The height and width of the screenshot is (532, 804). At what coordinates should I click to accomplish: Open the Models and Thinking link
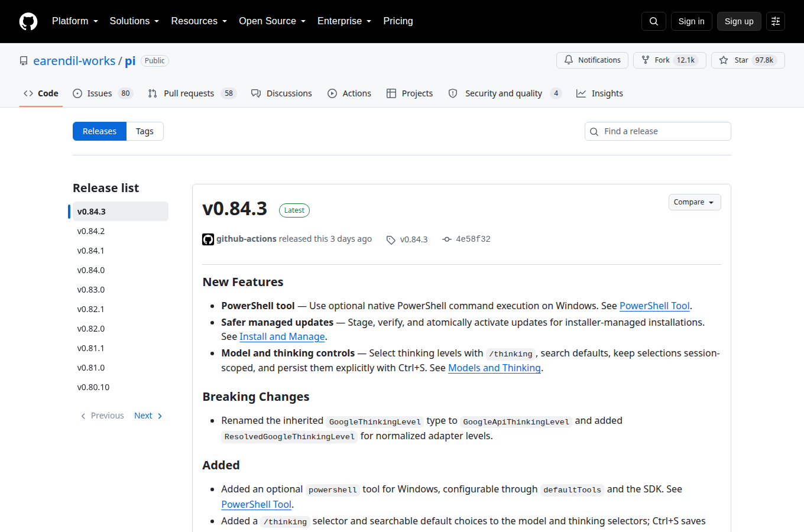(x=494, y=368)
